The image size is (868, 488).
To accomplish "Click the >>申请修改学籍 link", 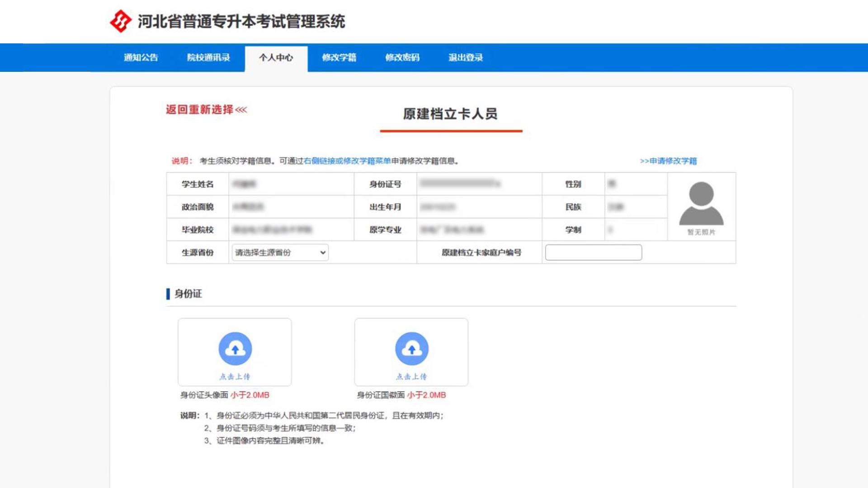I will 668,161.
